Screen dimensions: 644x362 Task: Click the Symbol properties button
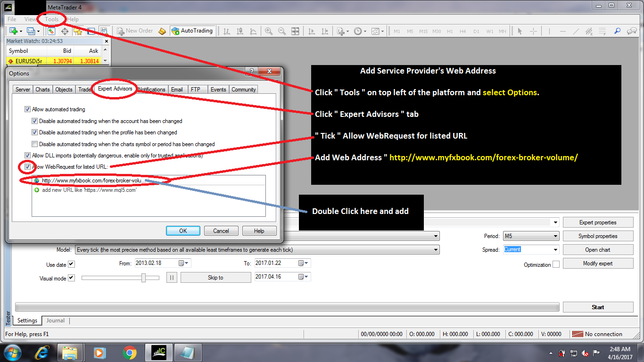click(x=598, y=236)
